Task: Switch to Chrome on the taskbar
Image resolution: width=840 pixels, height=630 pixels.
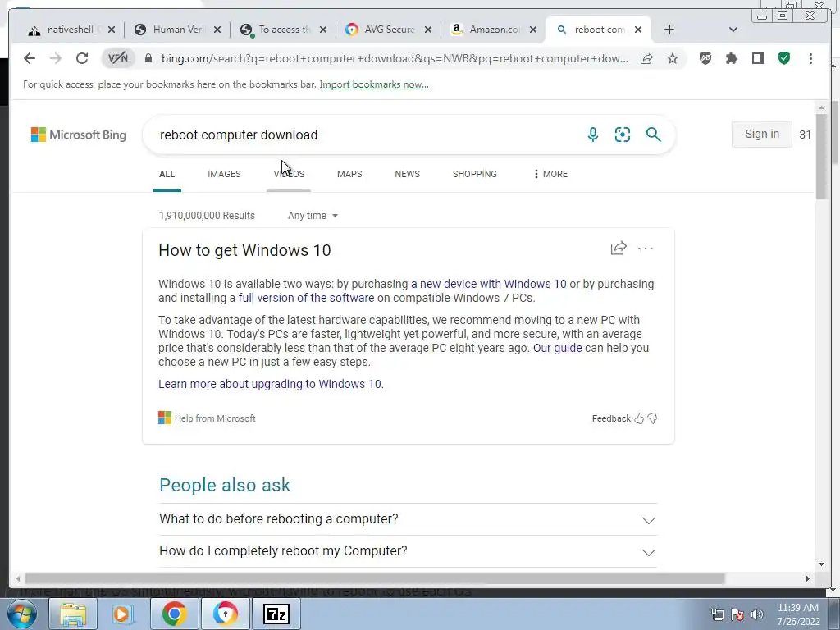Action: point(174,614)
